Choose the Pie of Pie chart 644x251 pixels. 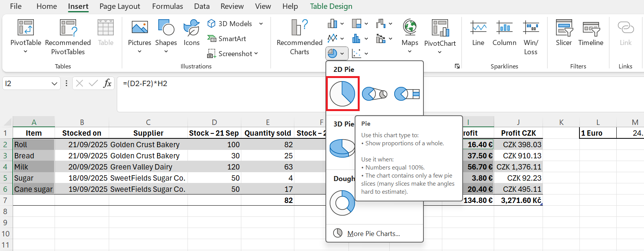[x=375, y=93]
